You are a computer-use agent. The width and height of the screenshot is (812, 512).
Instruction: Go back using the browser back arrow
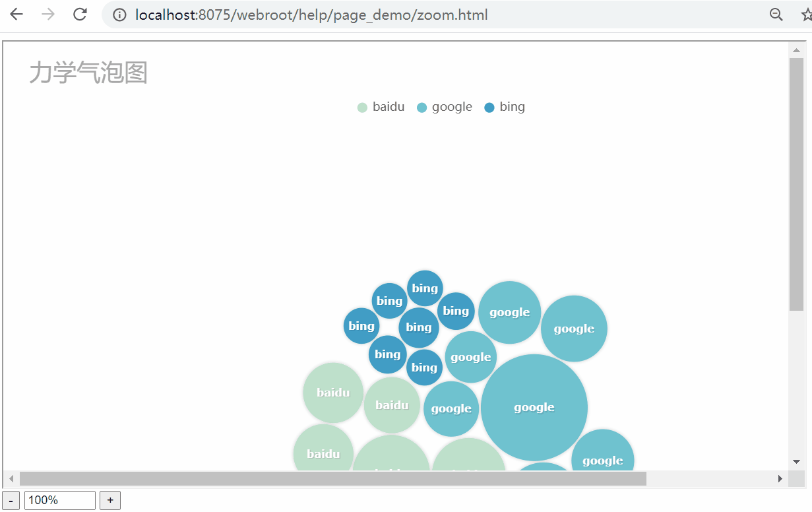click(16, 15)
